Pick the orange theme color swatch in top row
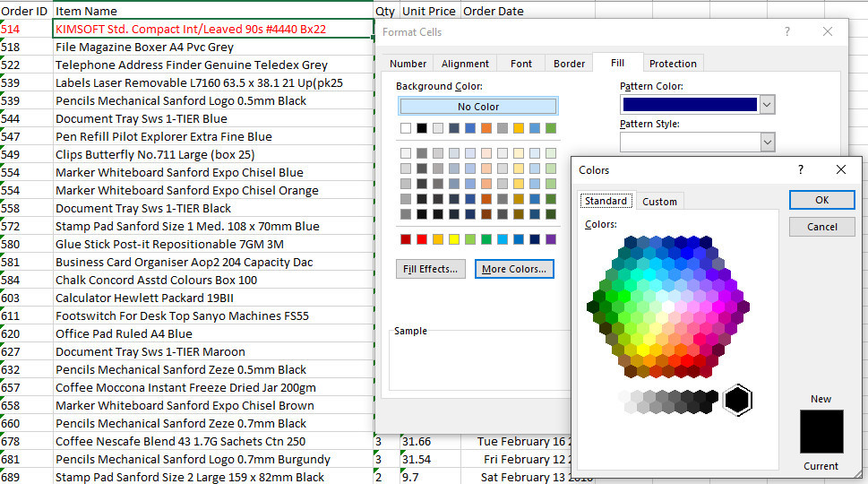The height and width of the screenshot is (484, 868). 486,128
